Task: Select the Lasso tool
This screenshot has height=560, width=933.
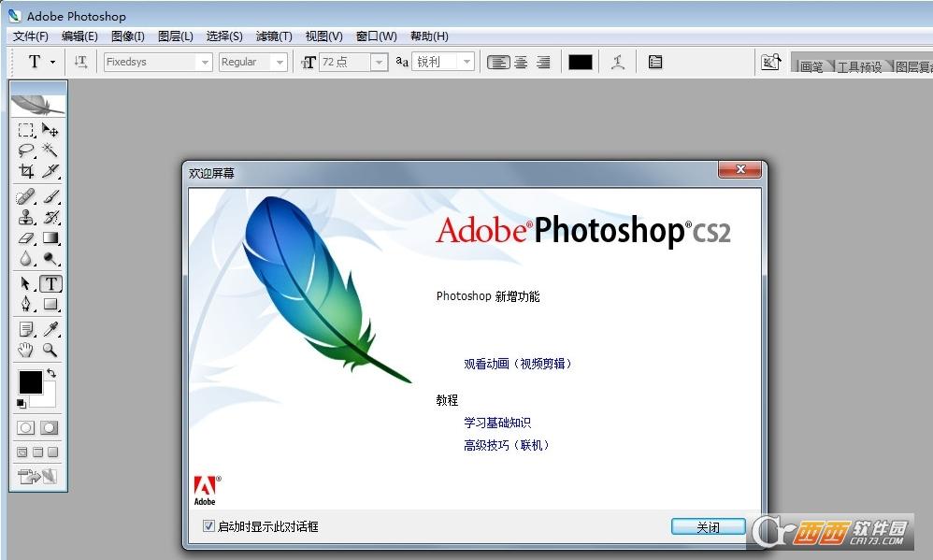Action: point(25,151)
